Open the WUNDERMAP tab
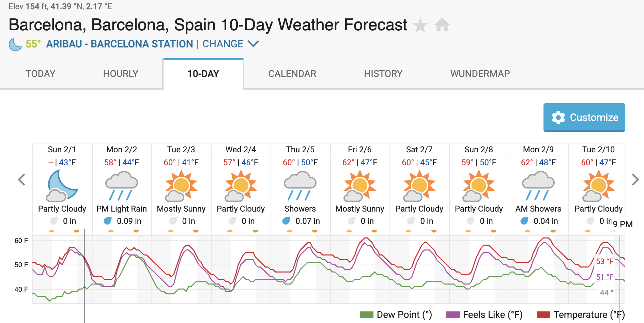Viewport: 644px width, 323px height. click(480, 74)
